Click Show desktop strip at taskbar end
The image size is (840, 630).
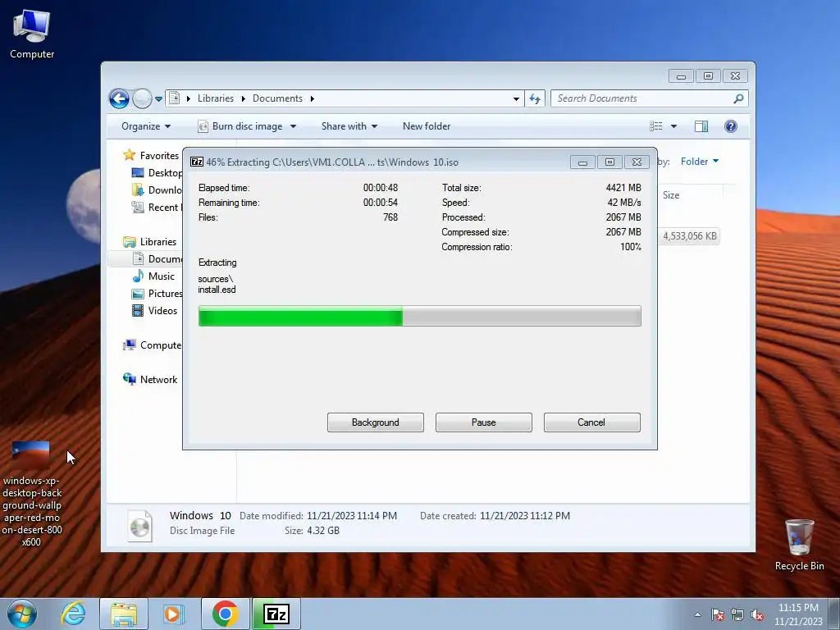[834, 614]
